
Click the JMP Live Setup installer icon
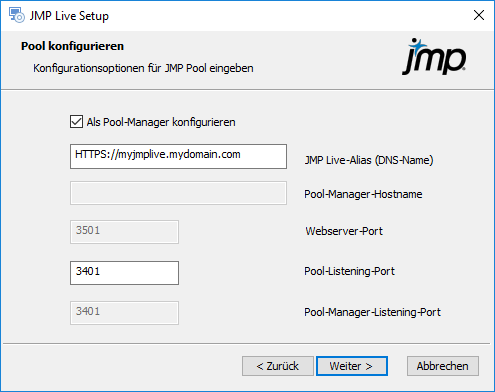(16, 15)
